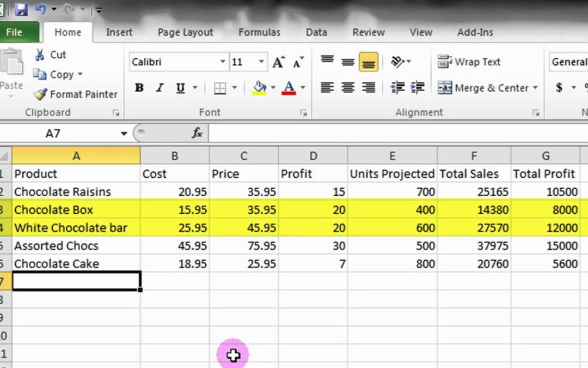Expand the font name dropdown arrow
The image size is (588, 368).
coord(223,62)
